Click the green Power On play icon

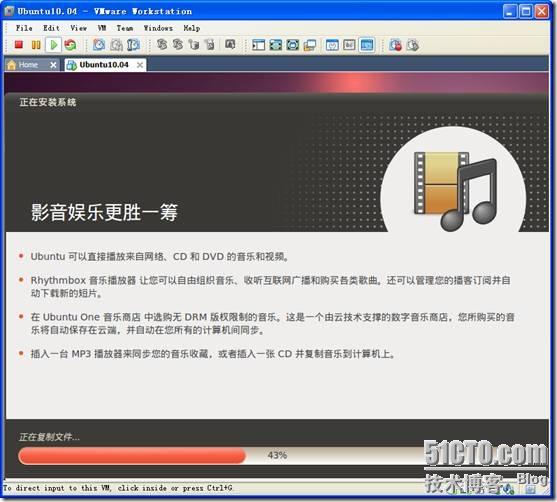tap(54, 45)
